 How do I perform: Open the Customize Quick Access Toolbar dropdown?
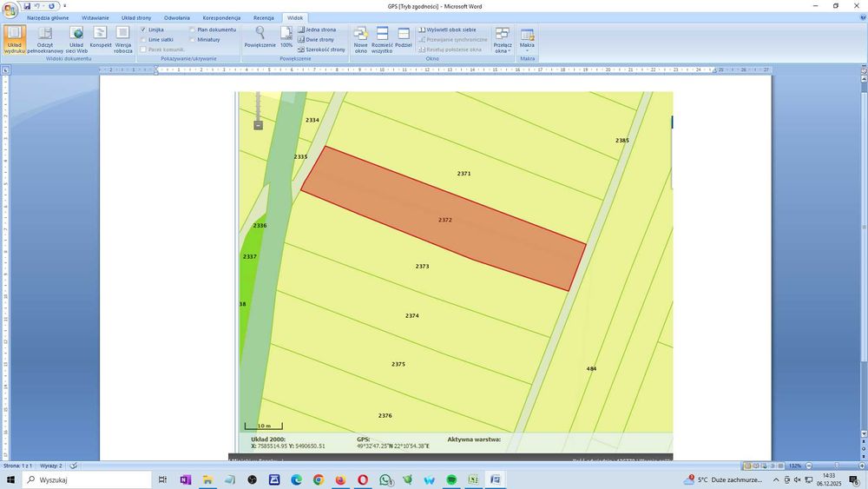coord(65,6)
